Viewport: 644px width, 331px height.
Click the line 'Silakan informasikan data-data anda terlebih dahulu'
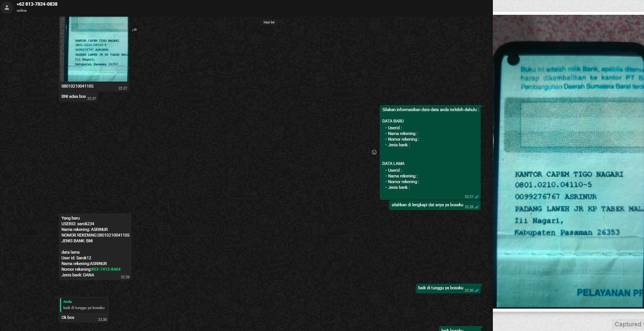(x=430, y=110)
